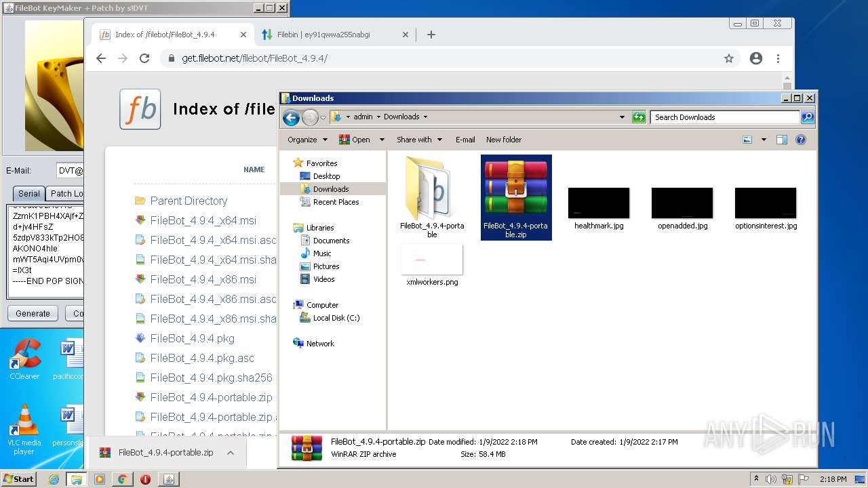
Task: Select Computer in the navigation pane
Action: pyautogui.click(x=322, y=305)
